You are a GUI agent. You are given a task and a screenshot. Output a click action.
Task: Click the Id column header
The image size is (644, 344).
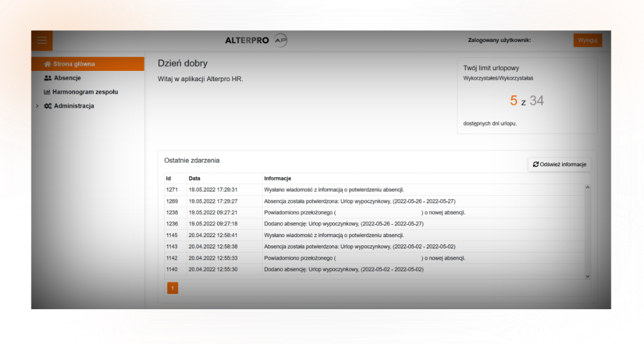pyautogui.click(x=169, y=178)
